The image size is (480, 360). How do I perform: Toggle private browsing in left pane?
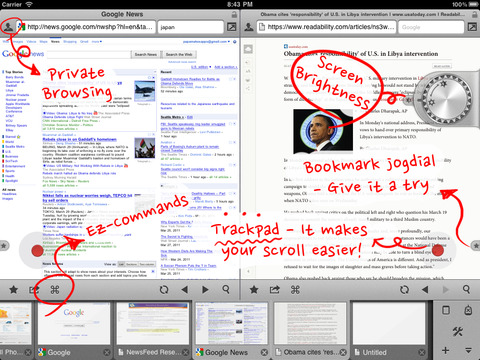coord(9,27)
